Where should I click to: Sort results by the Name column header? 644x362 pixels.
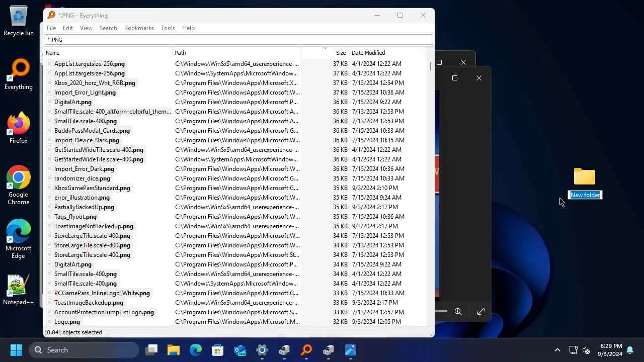click(x=108, y=53)
